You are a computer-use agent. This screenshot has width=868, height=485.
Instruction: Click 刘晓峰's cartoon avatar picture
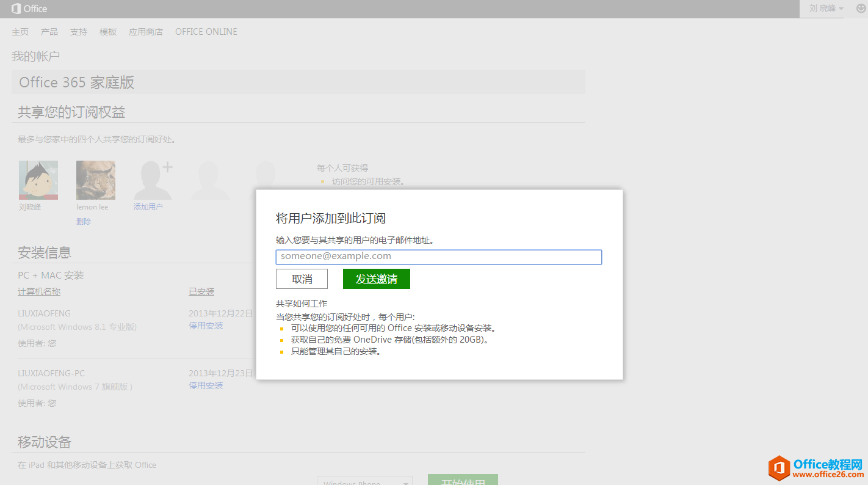pyautogui.click(x=38, y=180)
